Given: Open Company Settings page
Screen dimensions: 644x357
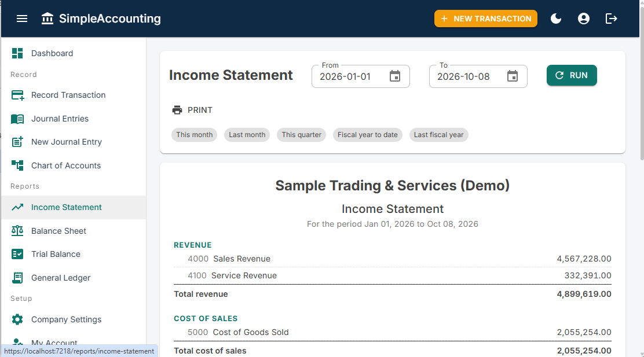Looking at the screenshot, I should pyautogui.click(x=74, y=319).
